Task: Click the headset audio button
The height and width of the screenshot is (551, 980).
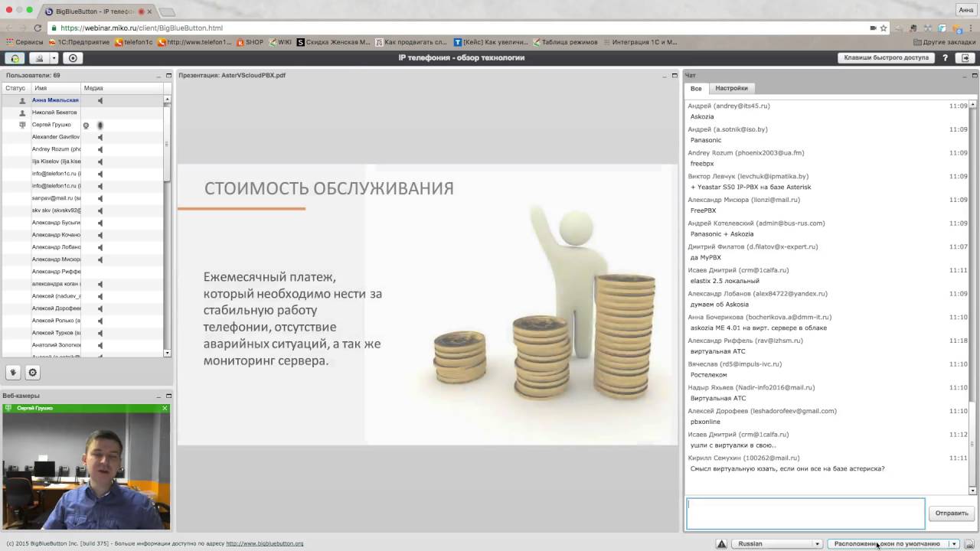Action: coord(15,58)
